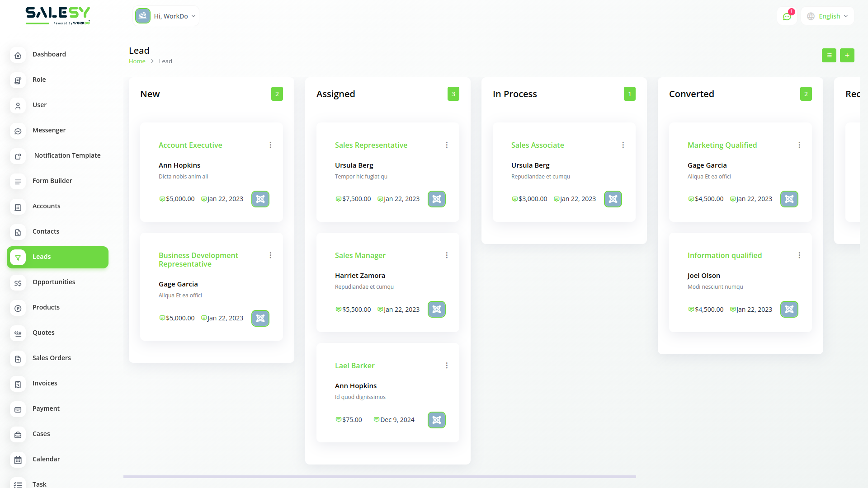This screenshot has width=868, height=488.
Task: Click the Opportunities dollar icon
Action: coord(18,282)
